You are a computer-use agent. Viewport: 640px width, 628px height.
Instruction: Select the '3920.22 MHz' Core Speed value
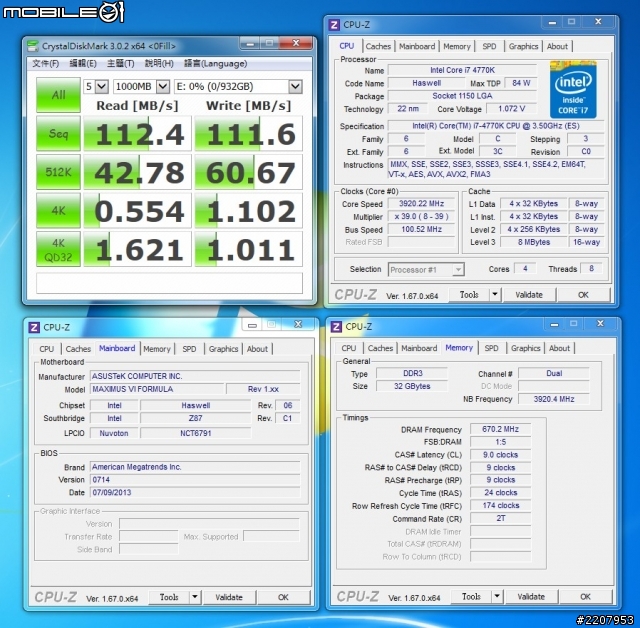click(x=421, y=204)
